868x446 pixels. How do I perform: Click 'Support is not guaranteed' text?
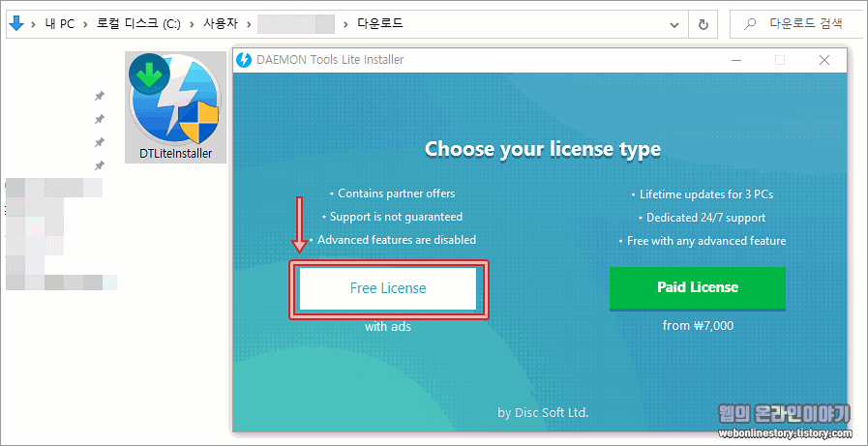pos(396,217)
